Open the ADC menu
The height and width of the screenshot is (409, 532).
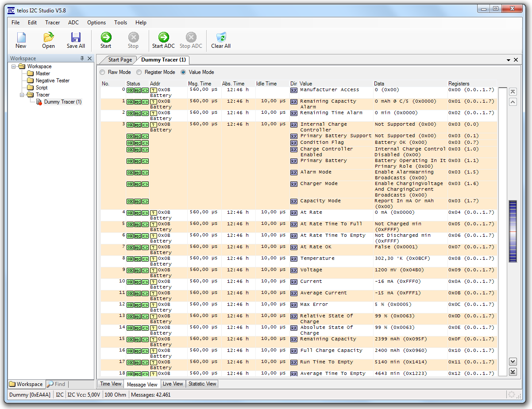pyautogui.click(x=73, y=23)
